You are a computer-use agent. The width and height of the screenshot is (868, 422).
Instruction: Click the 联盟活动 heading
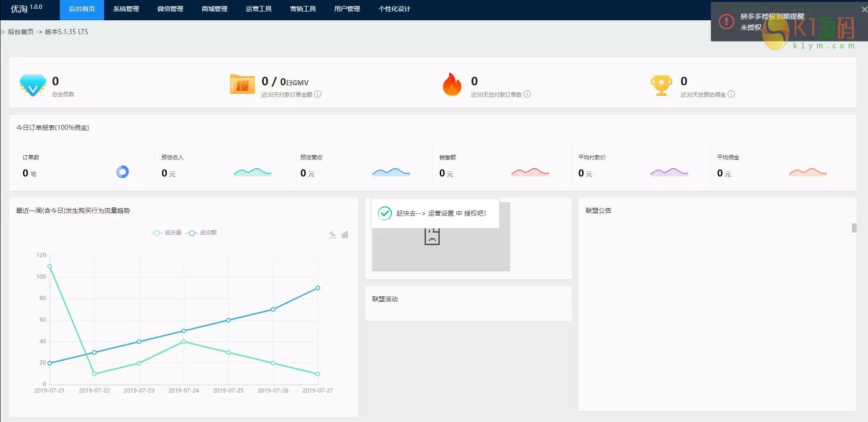[385, 299]
